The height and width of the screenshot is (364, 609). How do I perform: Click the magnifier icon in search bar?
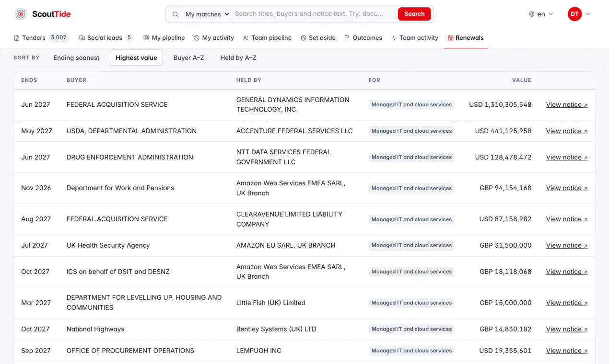176,14
